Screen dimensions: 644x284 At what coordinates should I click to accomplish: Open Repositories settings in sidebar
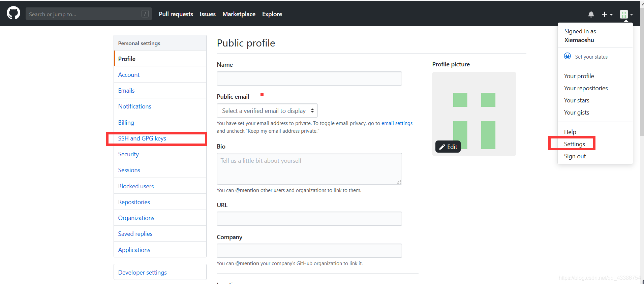point(160,202)
